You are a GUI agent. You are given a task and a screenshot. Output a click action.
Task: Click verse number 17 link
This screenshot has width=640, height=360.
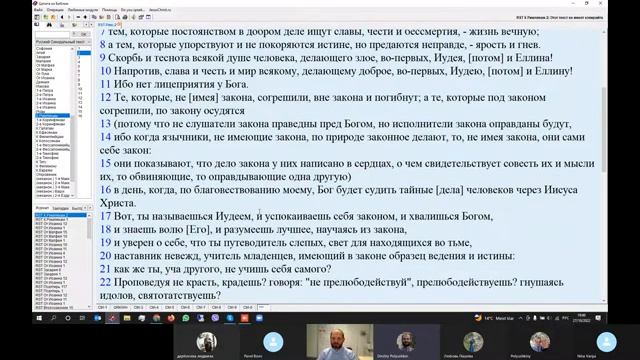pyautogui.click(x=106, y=216)
